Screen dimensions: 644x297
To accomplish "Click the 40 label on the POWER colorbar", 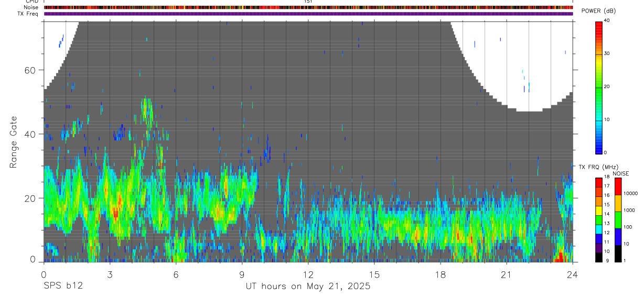I will point(607,20).
